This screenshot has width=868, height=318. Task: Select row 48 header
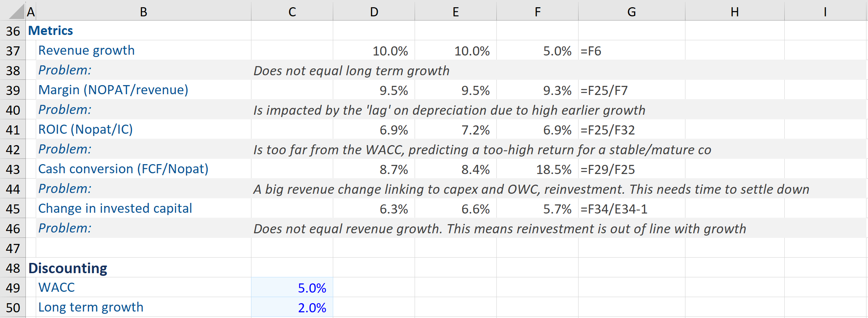coord(13,268)
